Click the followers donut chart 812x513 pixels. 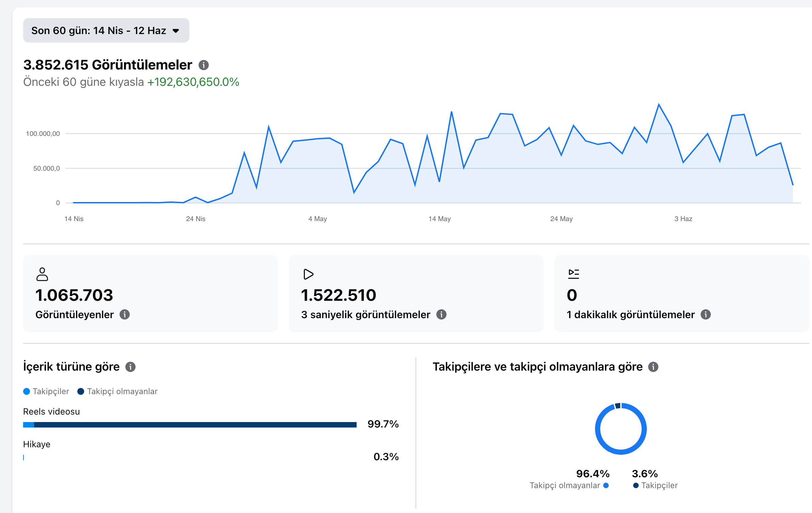tap(621, 429)
